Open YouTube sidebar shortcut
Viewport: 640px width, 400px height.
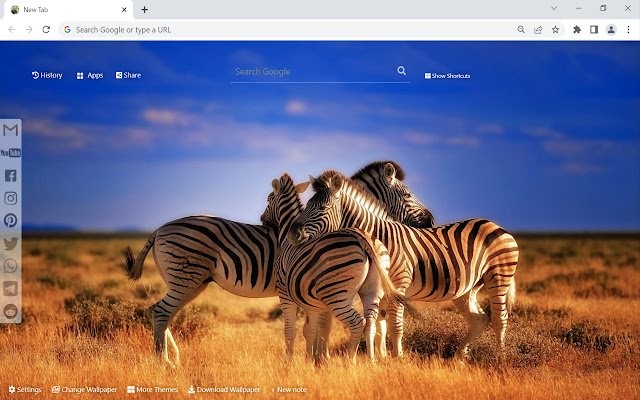(x=11, y=153)
